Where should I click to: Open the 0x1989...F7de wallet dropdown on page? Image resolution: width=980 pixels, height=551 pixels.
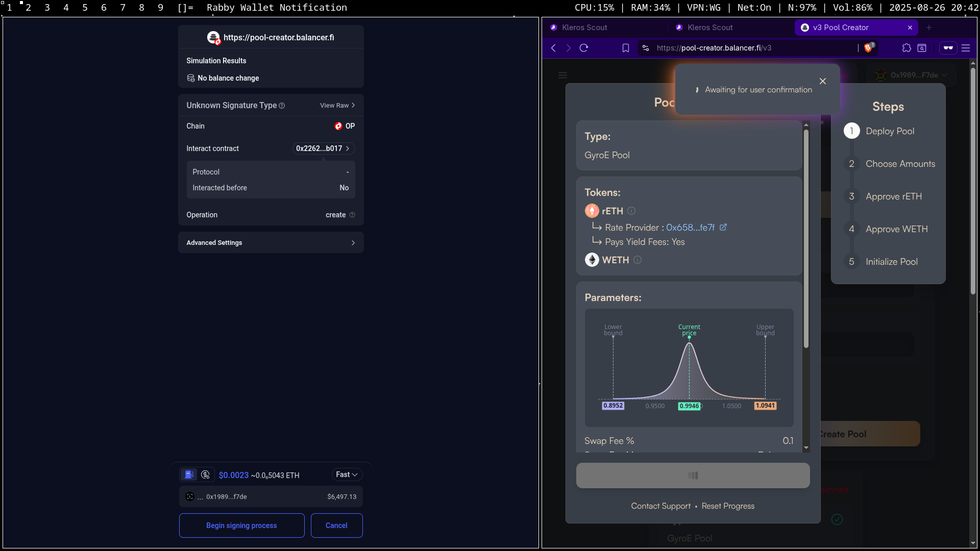tap(910, 75)
